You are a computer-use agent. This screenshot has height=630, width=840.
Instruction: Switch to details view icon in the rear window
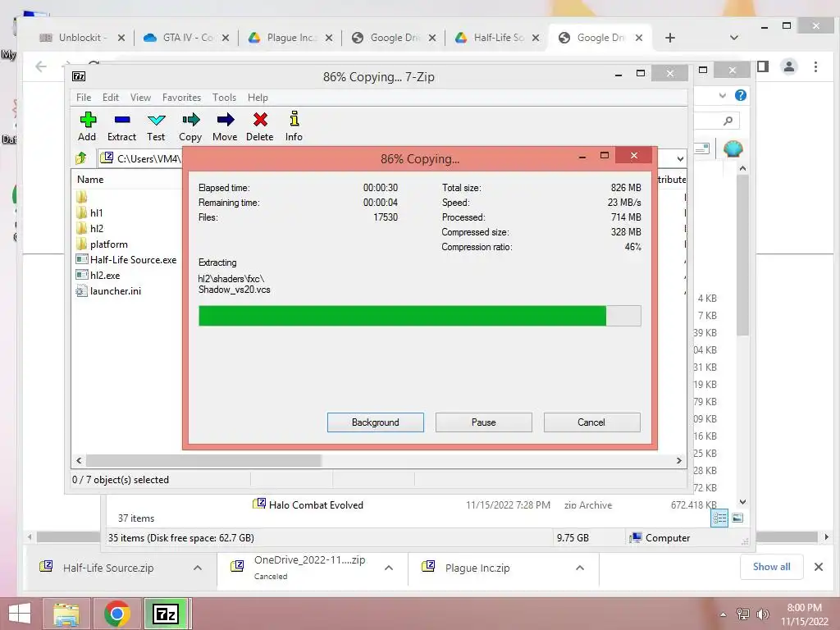click(x=719, y=518)
